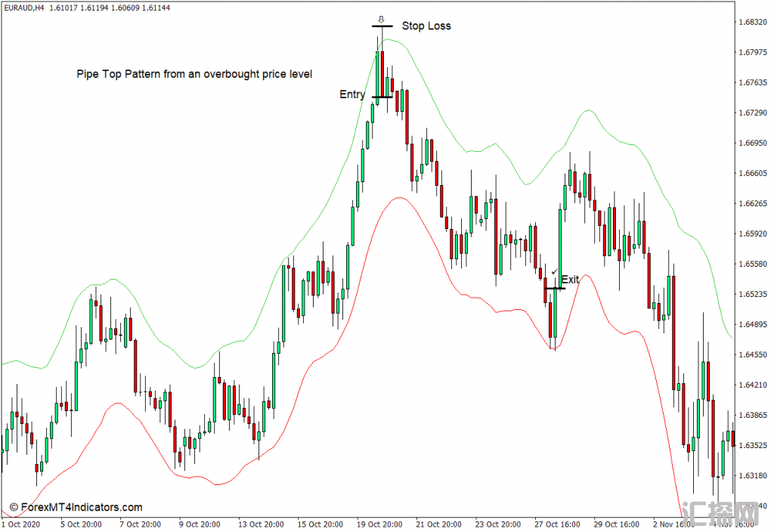
Task: Select the Exit text label
Action: pyautogui.click(x=570, y=280)
